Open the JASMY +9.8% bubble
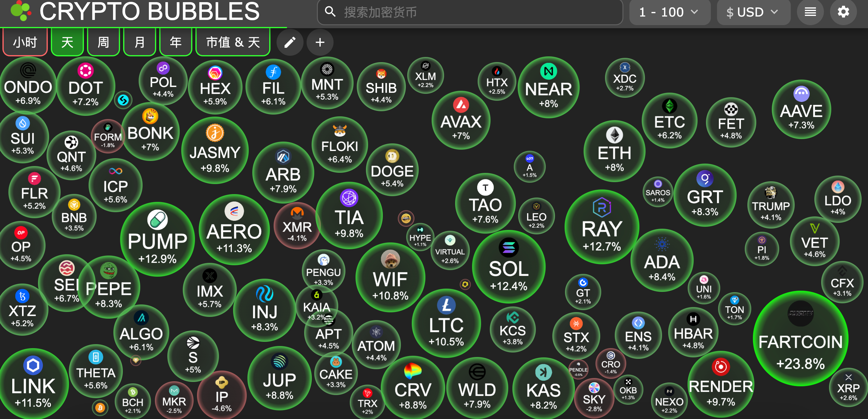The width and height of the screenshot is (868, 419). pyautogui.click(x=215, y=150)
